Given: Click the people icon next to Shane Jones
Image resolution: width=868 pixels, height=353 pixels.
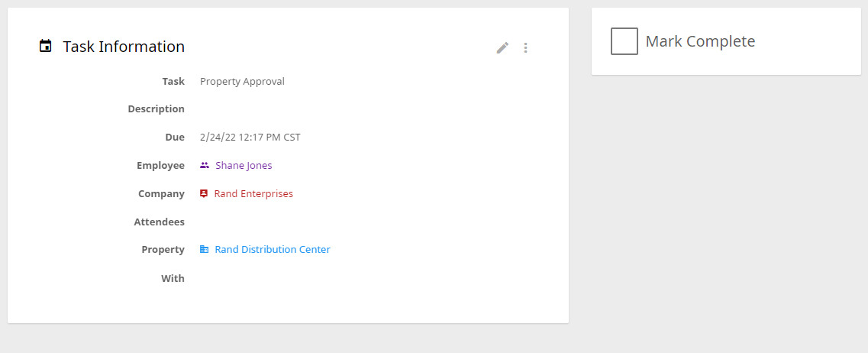Looking at the screenshot, I should click(x=205, y=165).
